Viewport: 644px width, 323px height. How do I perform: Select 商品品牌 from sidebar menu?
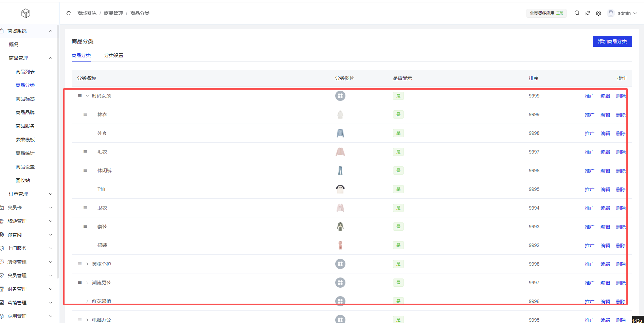point(25,112)
